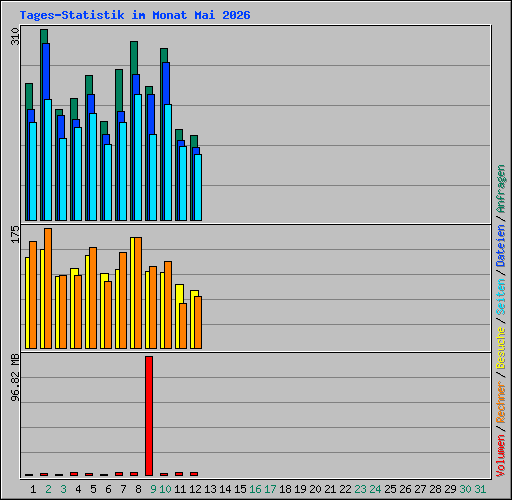512x500 pixels.
Task: Click the orange Rechner bar for day 2
Action: [48, 288]
